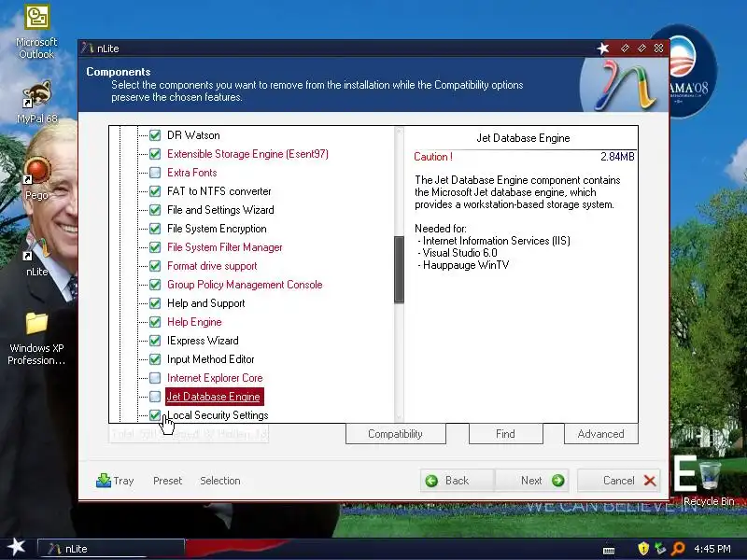Click the green arrows tray icon
Screen dimensions: 747x560
tap(660, 549)
